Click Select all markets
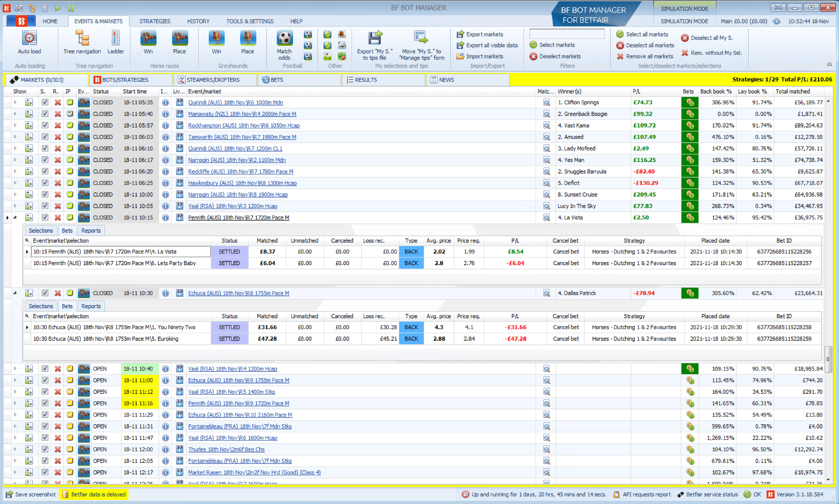839x504 pixels. [642, 34]
